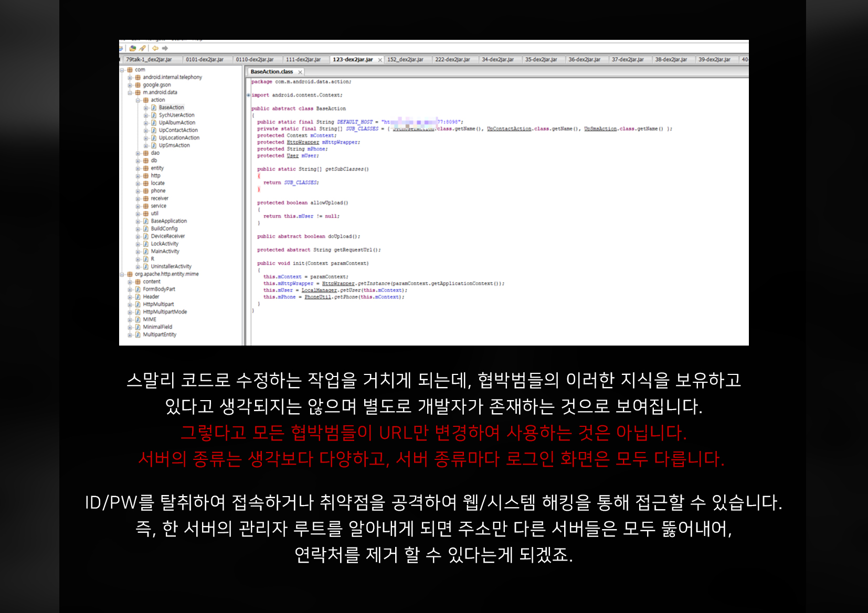The width and height of the screenshot is (868, 613).
Task: Click the Forward gray arrow icon
Action: point(165,48)
